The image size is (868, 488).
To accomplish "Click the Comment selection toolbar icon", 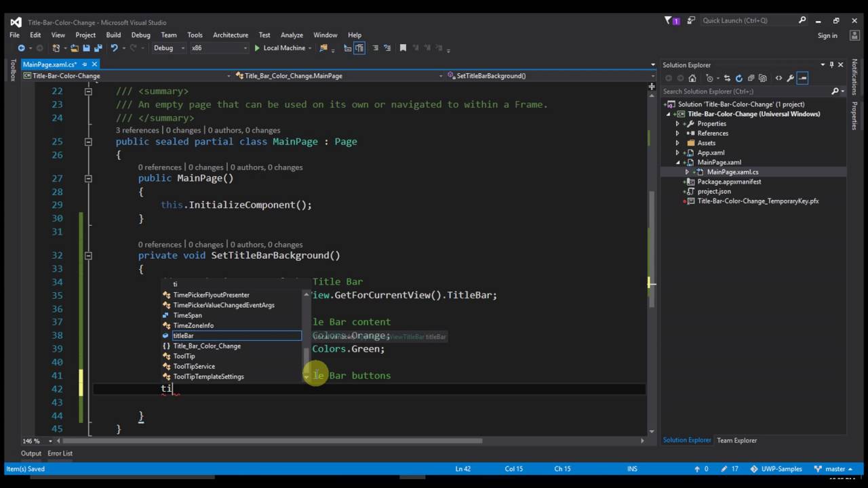I will [x=375, y=48].
